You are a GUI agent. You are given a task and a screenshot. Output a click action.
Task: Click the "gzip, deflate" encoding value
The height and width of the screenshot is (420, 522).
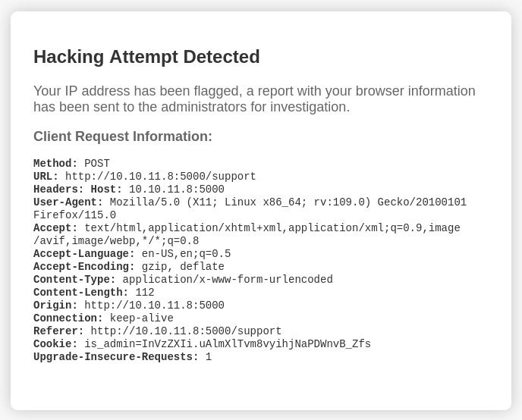pos(183,267)
